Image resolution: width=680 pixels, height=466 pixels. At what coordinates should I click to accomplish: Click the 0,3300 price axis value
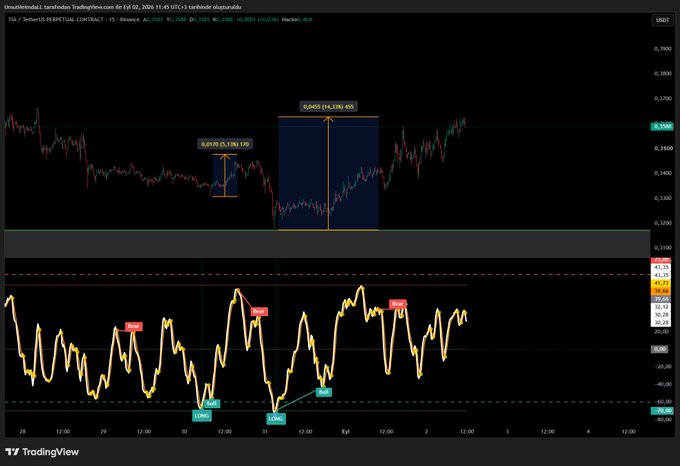coord(663,198)
